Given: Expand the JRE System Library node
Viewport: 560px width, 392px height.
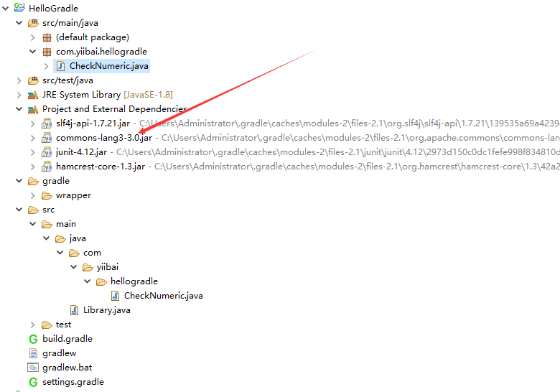Looking at the screenshot, I should tap(19, 95).
